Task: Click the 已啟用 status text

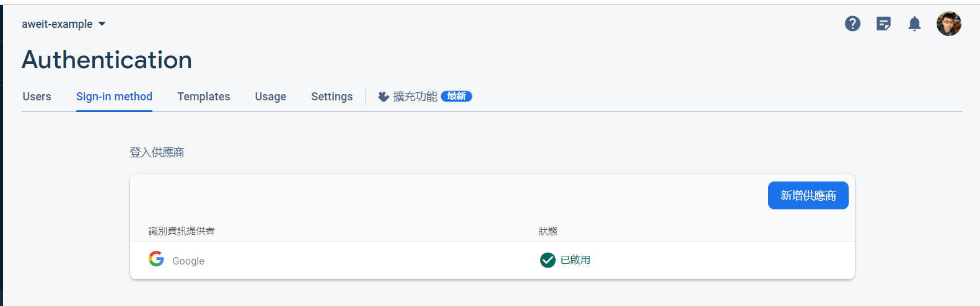Action: pyautogui.click(x=575, y=260)
